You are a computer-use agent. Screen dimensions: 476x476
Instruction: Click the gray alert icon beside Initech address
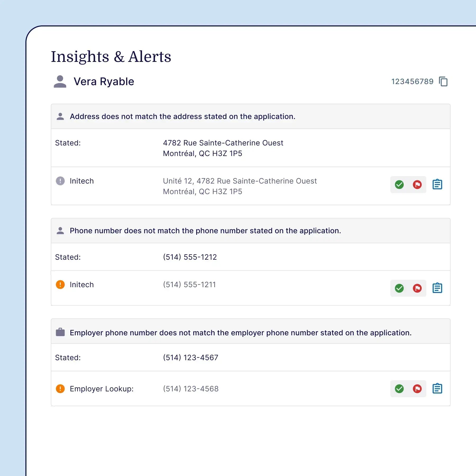60,181
